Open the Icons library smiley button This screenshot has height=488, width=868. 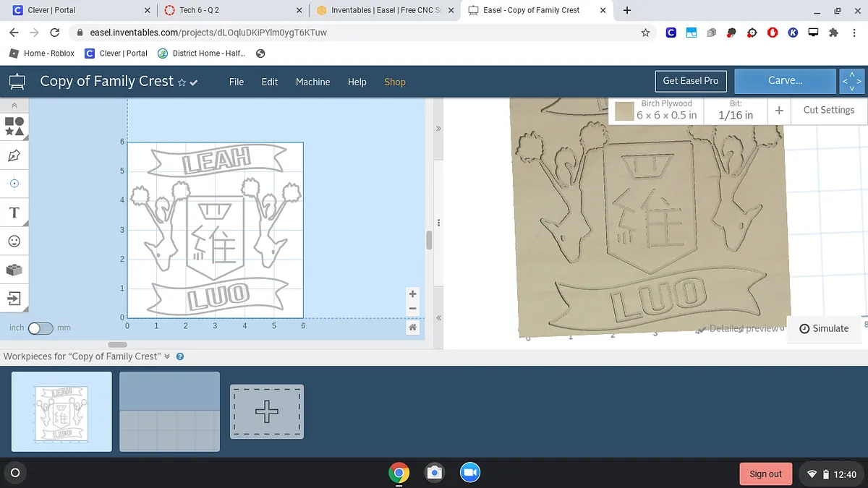14,241
